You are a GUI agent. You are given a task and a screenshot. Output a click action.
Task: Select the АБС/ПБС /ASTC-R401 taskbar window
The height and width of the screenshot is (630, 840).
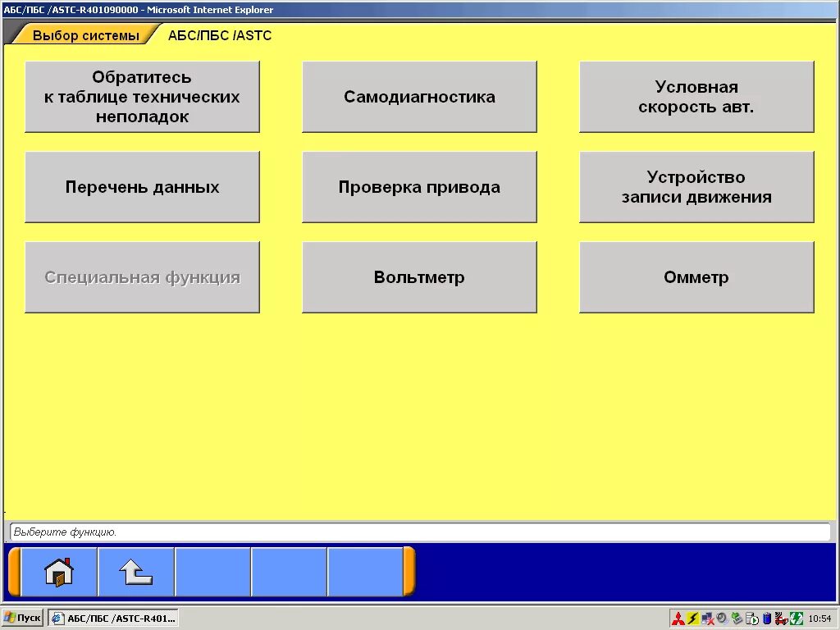point(113,619)
